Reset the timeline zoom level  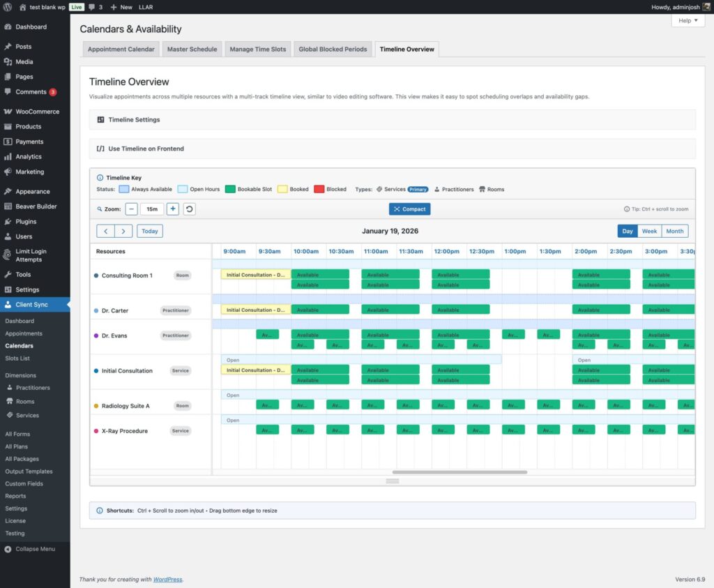pyautogui.click(x=189, y=209)
